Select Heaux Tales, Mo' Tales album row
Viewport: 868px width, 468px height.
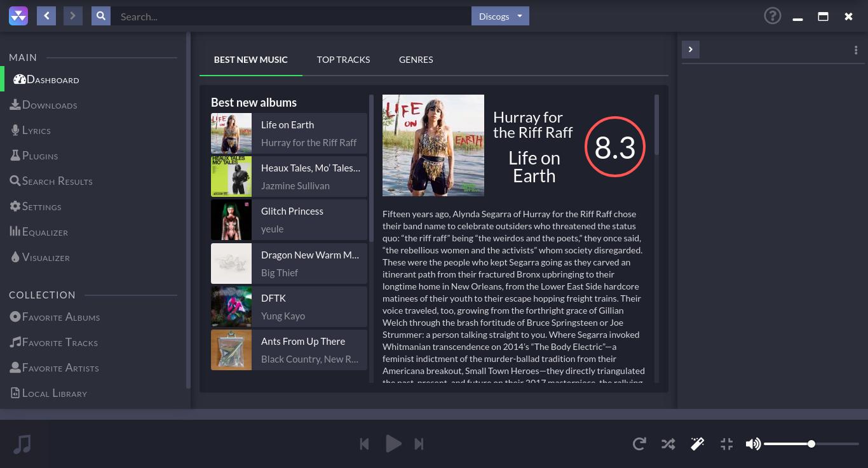(x=289, y=177)
